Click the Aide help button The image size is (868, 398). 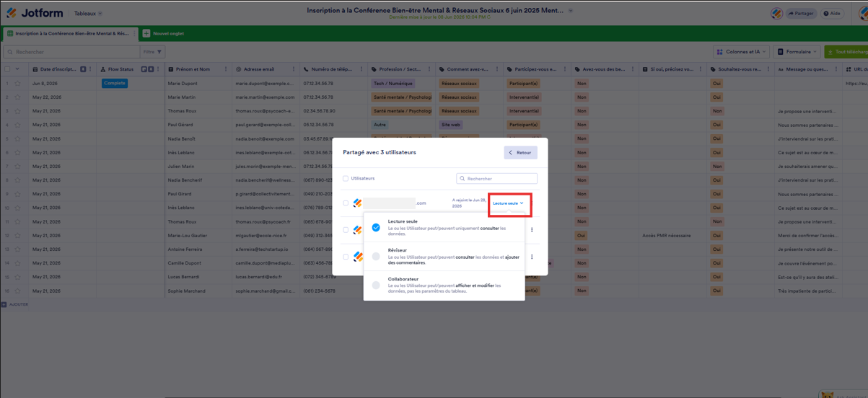pyautogui.click(x=832, y=13)
